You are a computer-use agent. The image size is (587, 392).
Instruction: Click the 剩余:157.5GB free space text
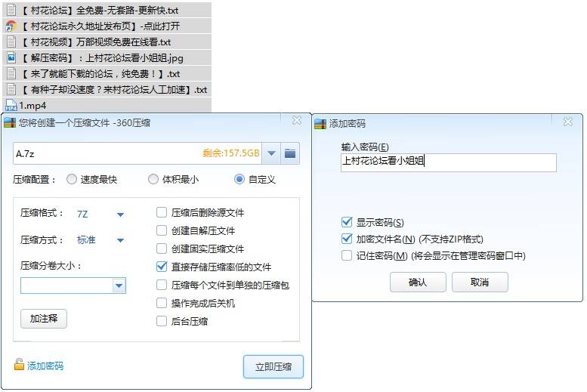click(231, 153)
